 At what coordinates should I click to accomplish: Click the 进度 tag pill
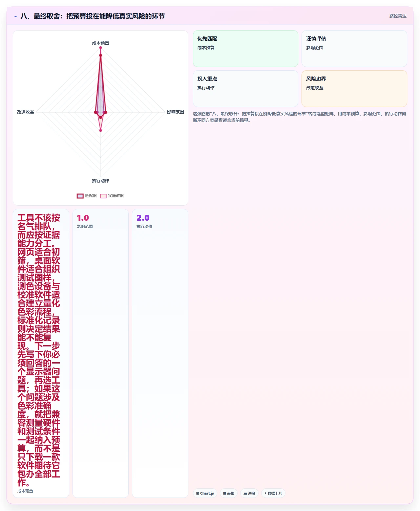[249, 493]
